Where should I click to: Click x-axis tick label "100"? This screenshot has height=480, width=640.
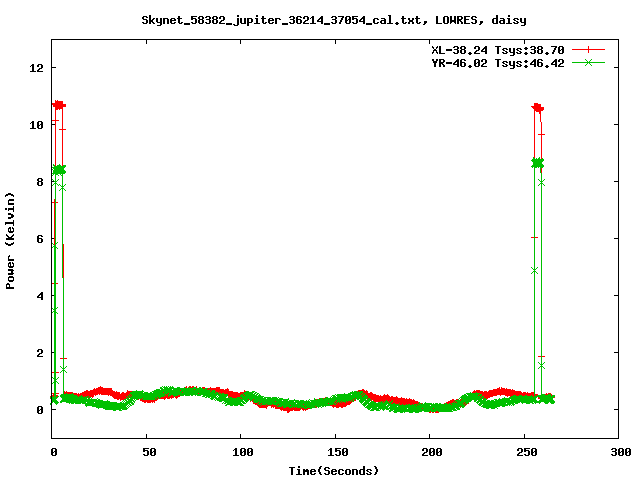pos(242,452)
